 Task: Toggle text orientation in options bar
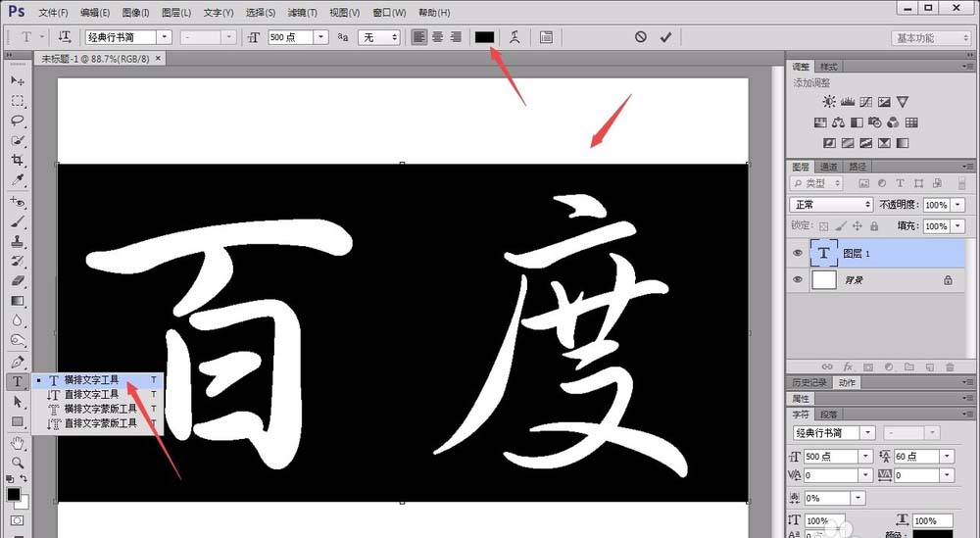65,37
